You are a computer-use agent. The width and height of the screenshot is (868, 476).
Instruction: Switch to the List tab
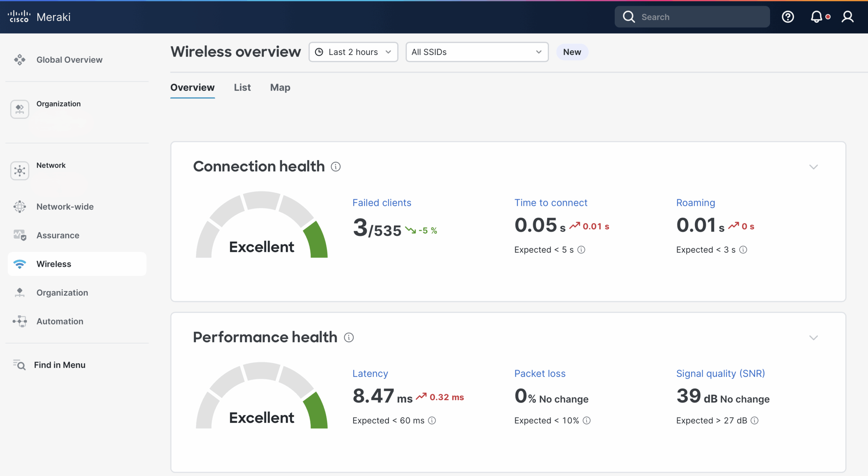pos(242,87)
